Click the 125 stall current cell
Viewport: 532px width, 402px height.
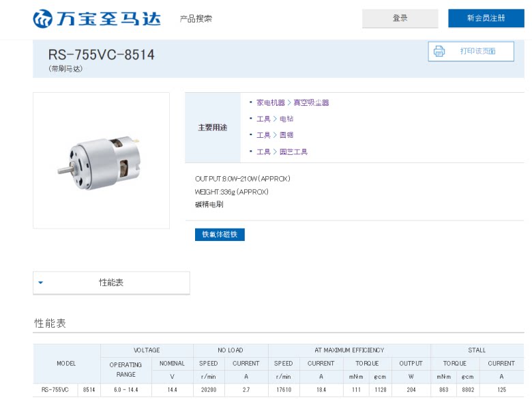(501, 390)
